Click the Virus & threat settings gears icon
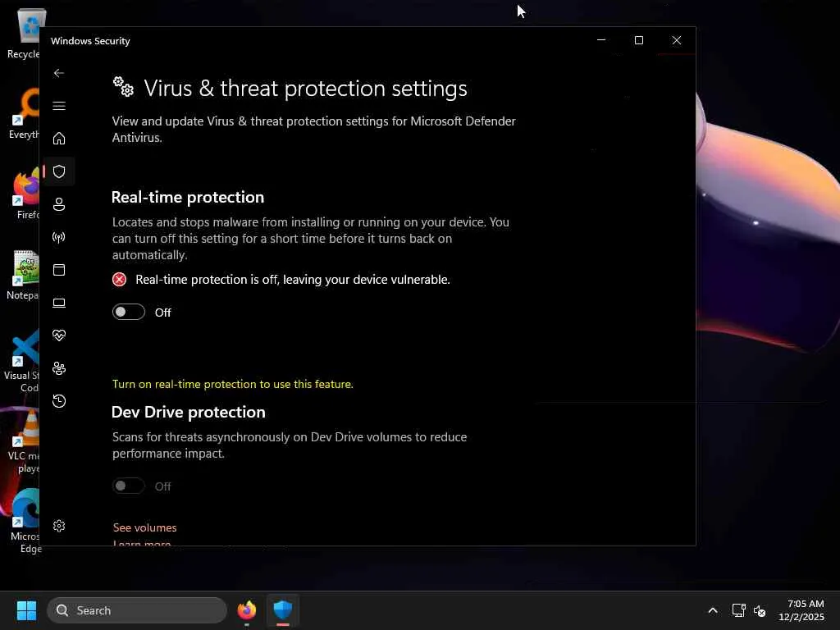The width and height of the screenshot is (840, 630). pos(123,87)
